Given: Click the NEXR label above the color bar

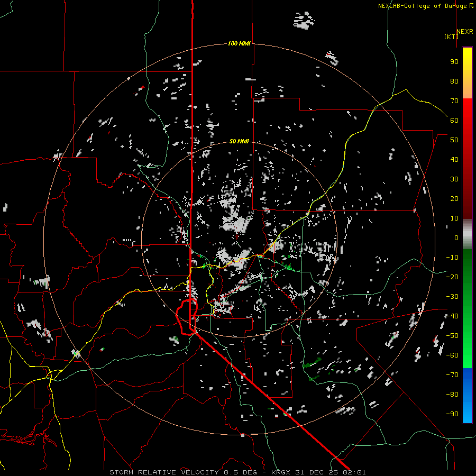Looking at the screenshot, I should [465, 32].
